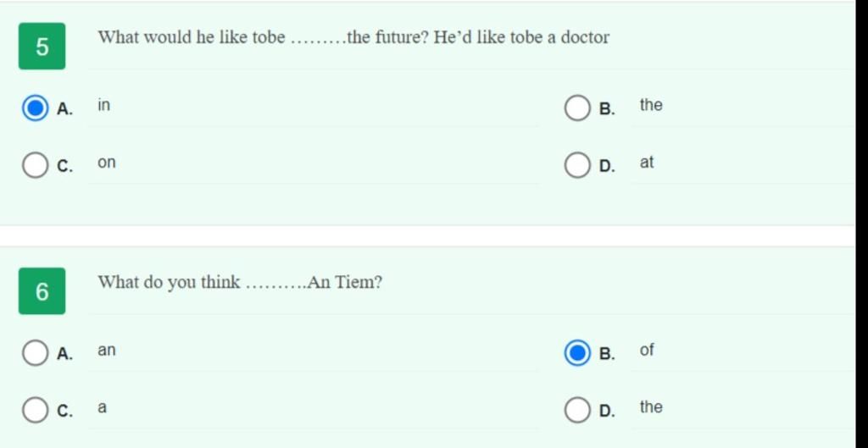Click answer text 'in' for question 5
Viewport: 868px width, 448px height.
point(104,105)
